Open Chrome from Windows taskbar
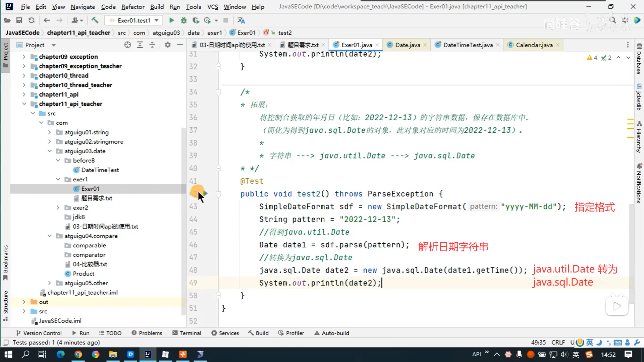The height and width of the screenshot is (362, 644). [78, 354]
